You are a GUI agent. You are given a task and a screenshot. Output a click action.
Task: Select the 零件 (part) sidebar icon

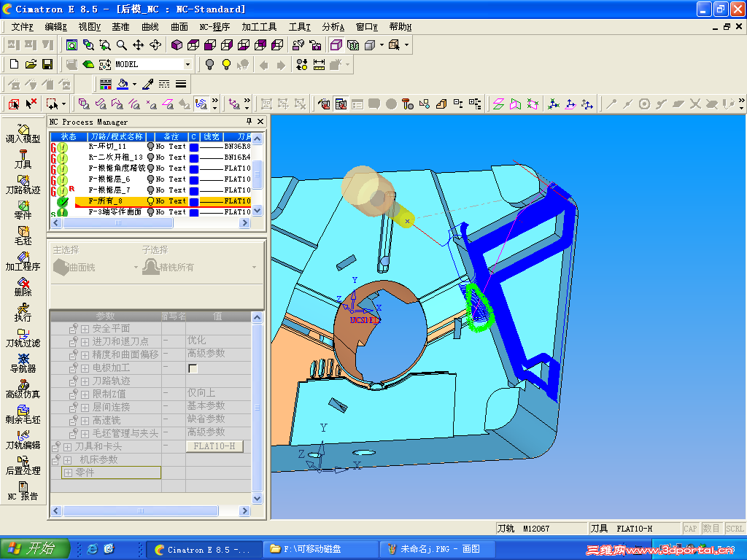coord(23,210)
